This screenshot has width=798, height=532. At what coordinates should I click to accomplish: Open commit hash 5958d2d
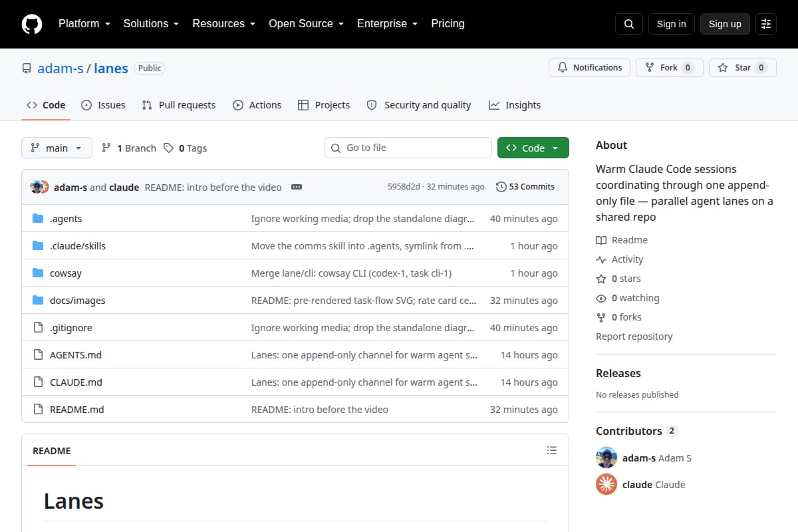coord(404,187)
